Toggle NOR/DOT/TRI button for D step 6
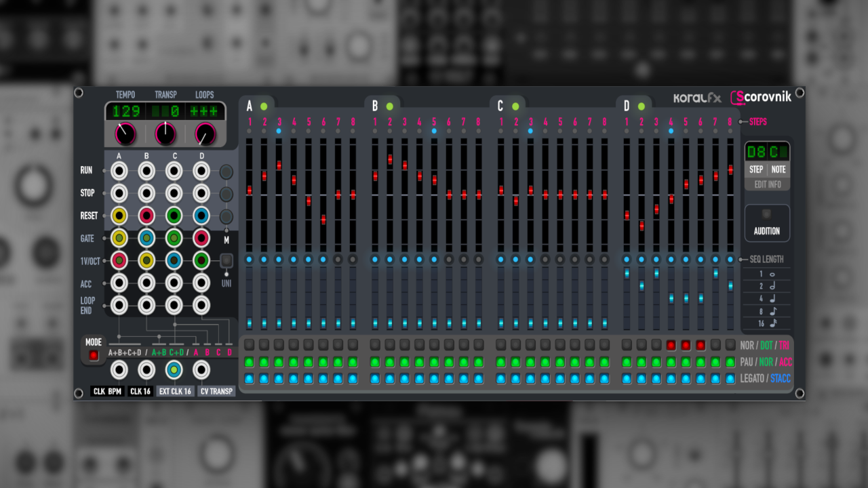The width and height of the screenshot is (868, 488). click(x=701, y=345)
